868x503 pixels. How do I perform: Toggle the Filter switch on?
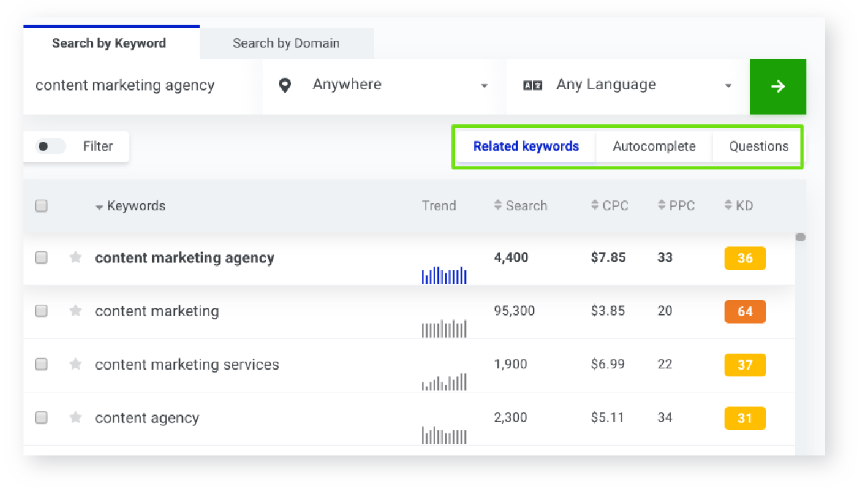tap(51, 146)
